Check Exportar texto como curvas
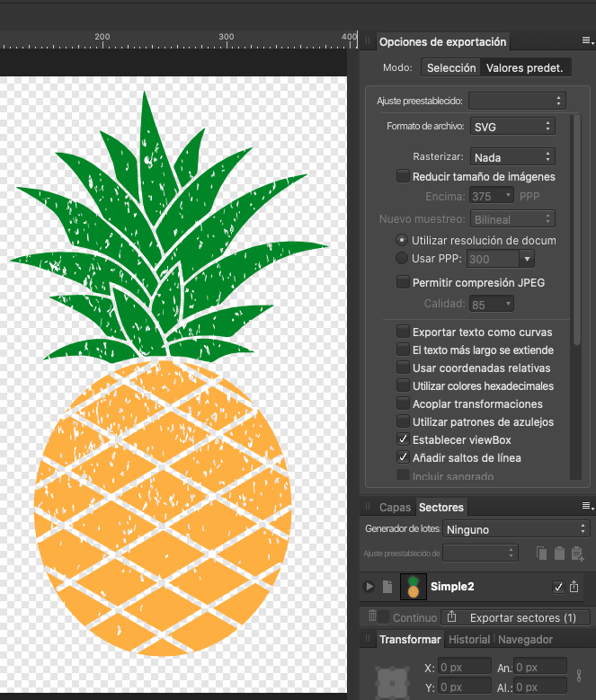The width and height of the screenshot is (596, 700). pyautogui.click(x=403, y=332)
